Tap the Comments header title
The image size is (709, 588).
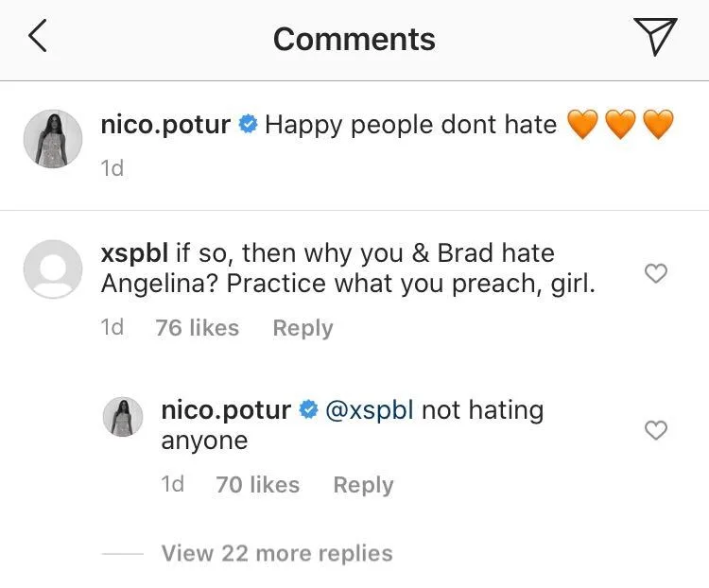pyautogui.click(x=354, y=39)
